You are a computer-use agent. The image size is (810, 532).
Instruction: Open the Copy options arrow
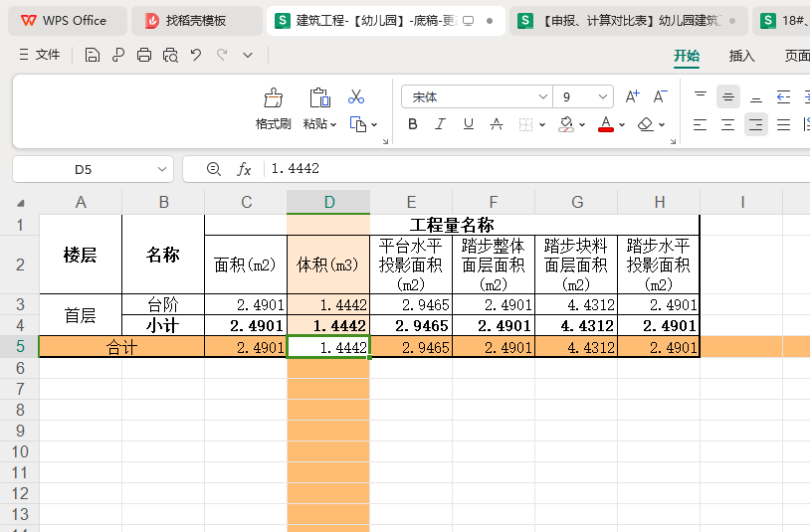[x=374, y=125]
